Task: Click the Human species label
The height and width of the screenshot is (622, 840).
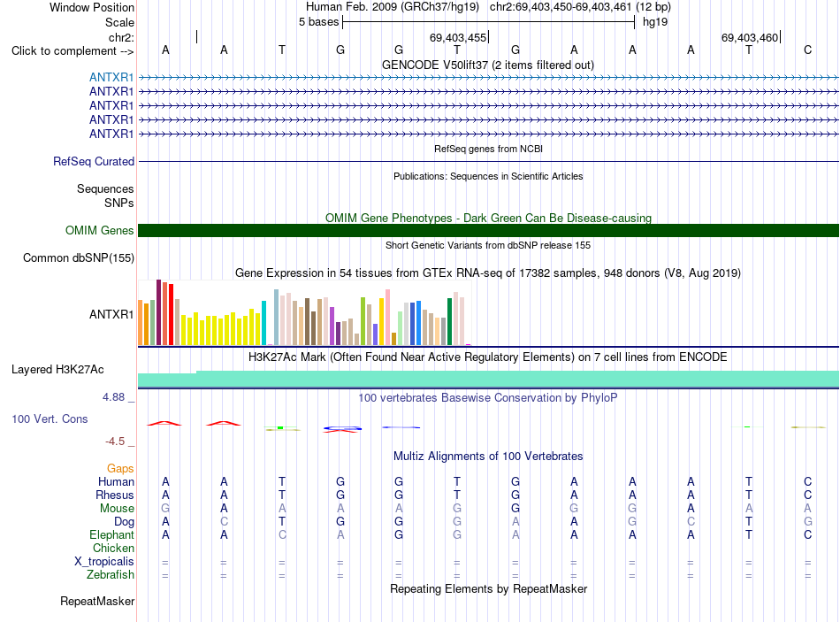Action: pyautogui.click(x=116, y=481)
